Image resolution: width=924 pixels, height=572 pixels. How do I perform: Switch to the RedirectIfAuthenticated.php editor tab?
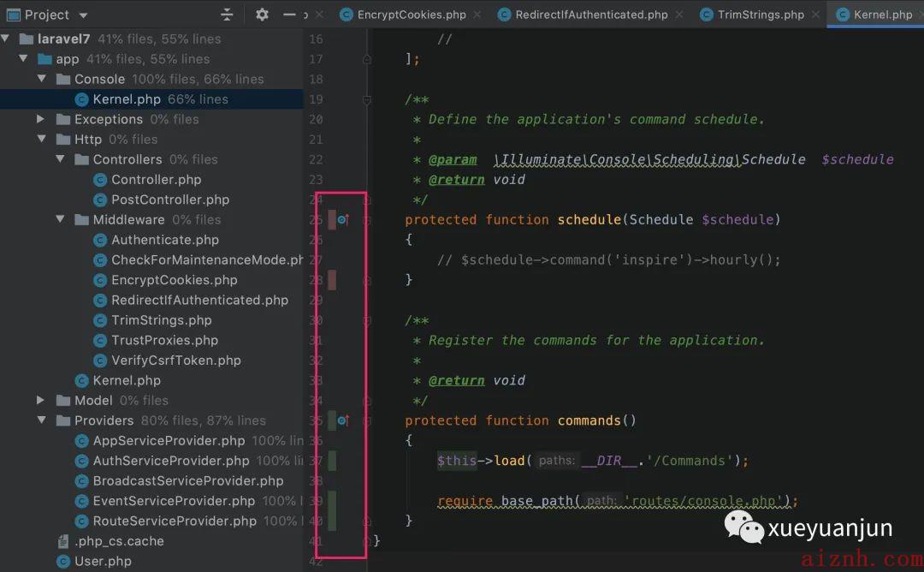[x=591, y=15]
